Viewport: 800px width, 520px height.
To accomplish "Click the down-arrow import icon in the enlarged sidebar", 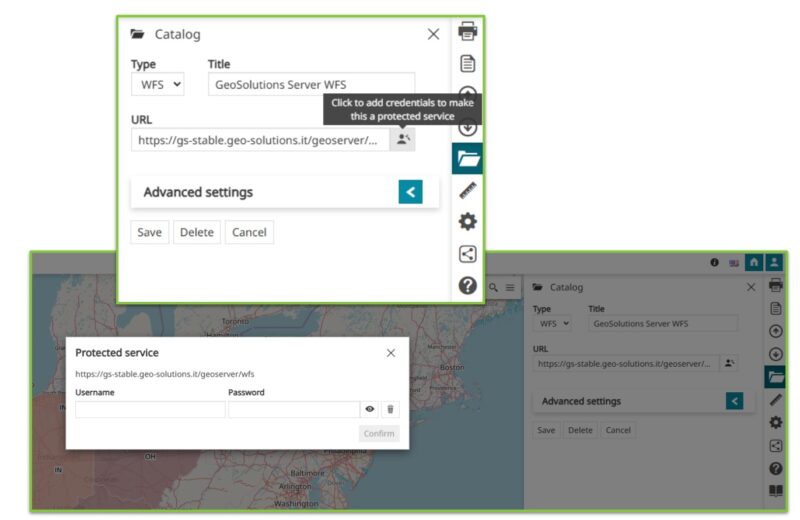I will pos(467,128).
